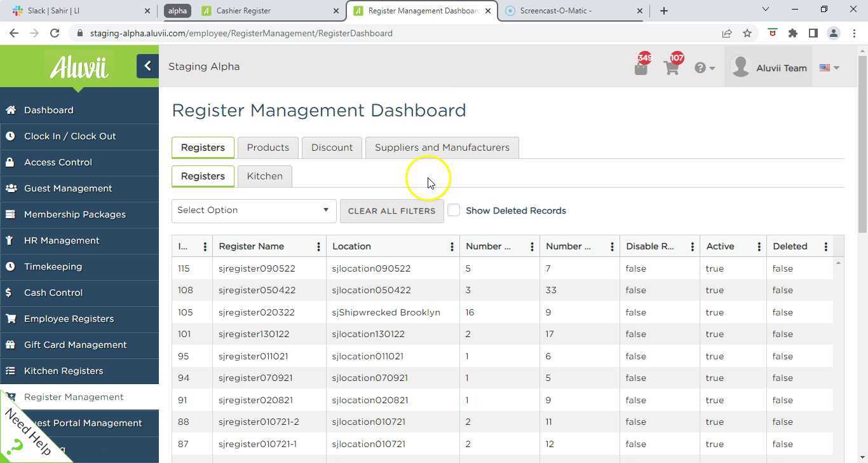Open the shopping cart icon

[x=672, y=67]
